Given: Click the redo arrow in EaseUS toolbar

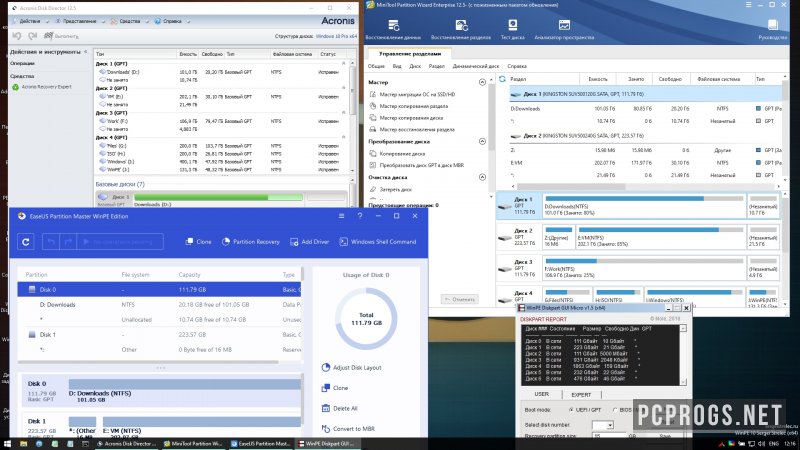Looking at the screenshot, I should [68, 242].
